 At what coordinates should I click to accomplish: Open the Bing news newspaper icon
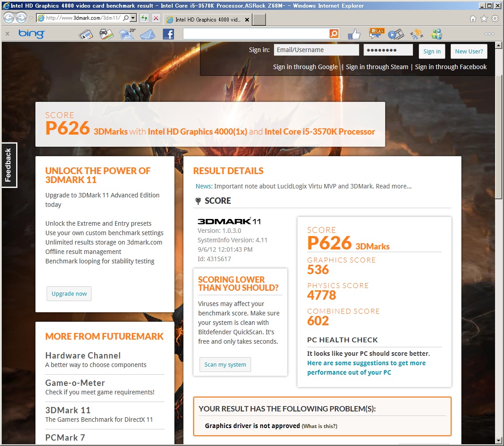(86, 34)
